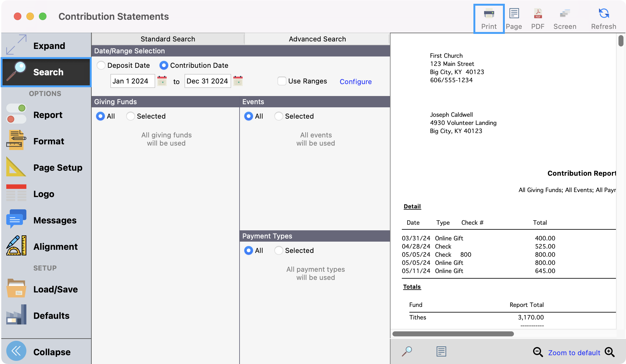Click Zoom to default link
This screenshot has width=626, height=364.
pyautogui.click(x=574, y=353)
